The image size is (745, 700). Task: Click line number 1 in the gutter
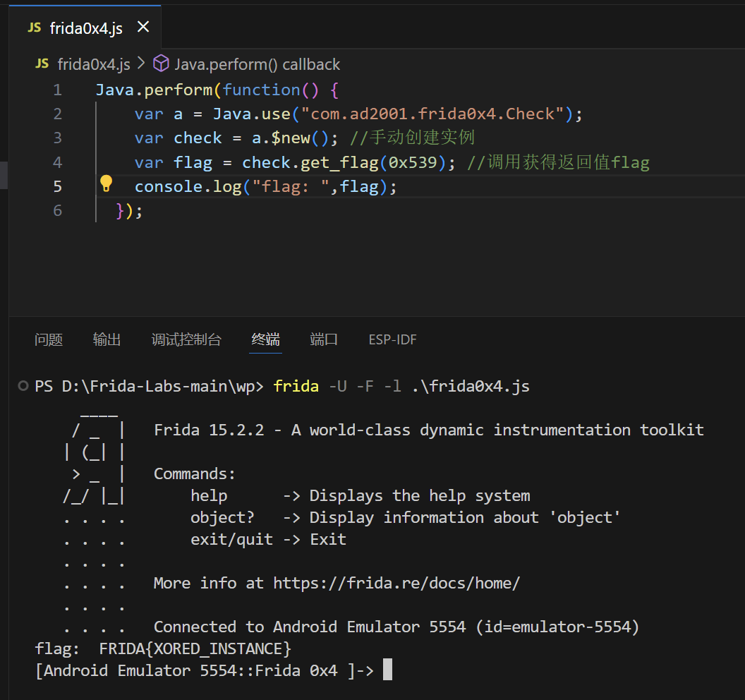pyautogui.click(x=57, y=90)
